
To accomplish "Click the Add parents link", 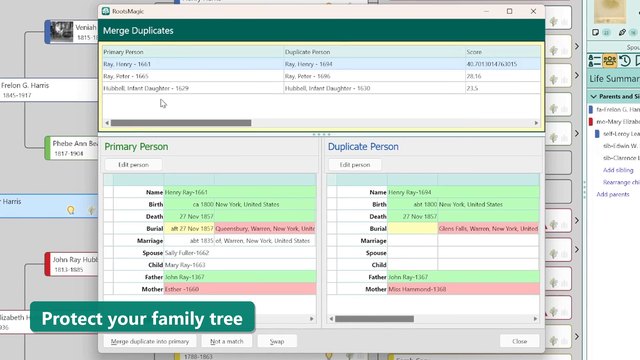I will pyautogui.click(x=613, y=194).
